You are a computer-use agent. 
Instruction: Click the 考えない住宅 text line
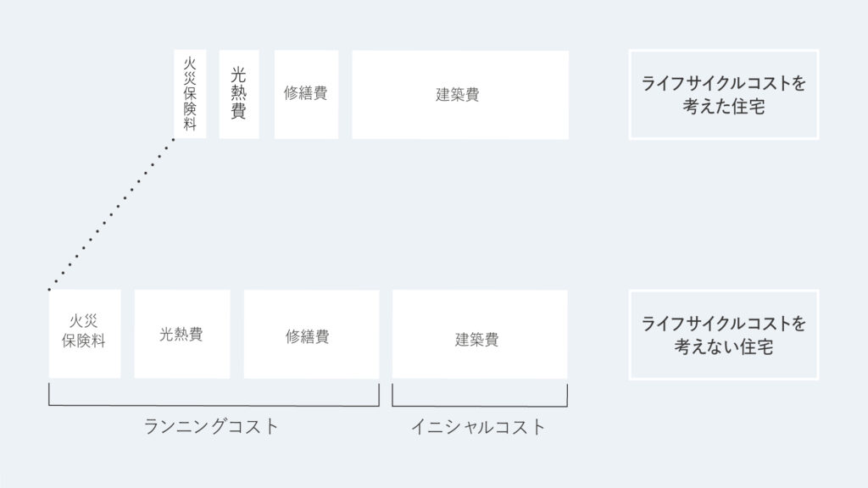point(723,347)
